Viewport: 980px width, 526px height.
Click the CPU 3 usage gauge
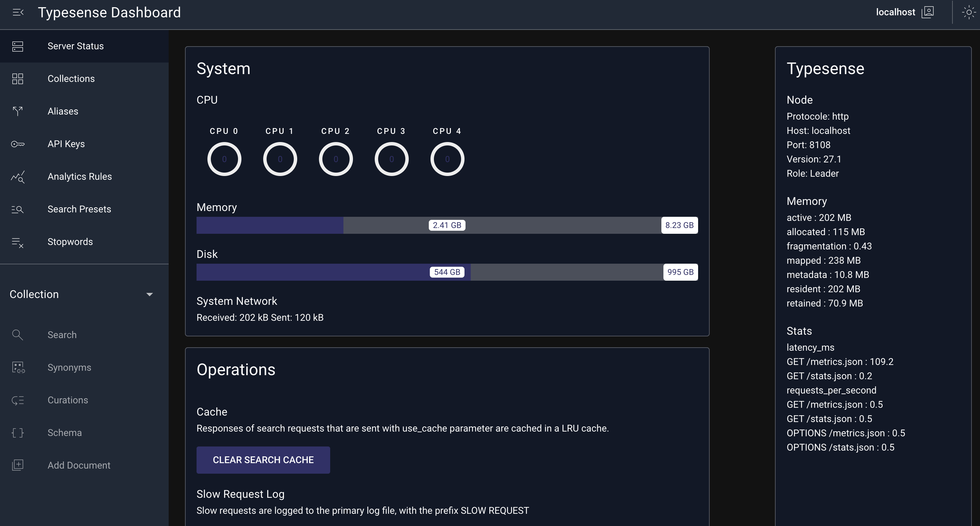[391, 159]
